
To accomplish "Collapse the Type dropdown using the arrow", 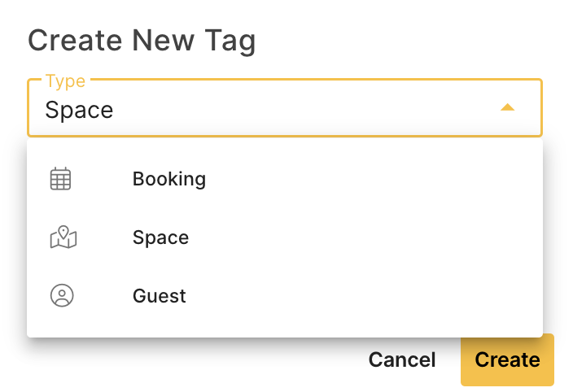I will click(507, 107).
